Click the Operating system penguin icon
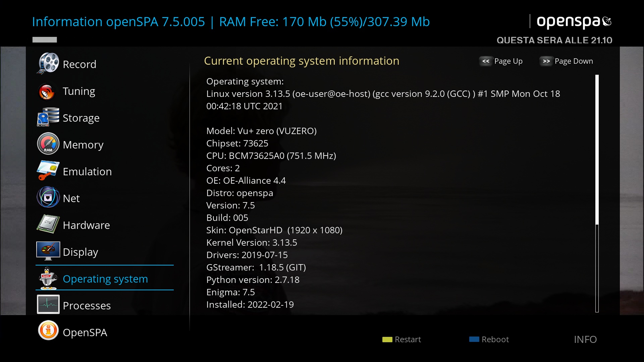This screenshot has width=644, height=362. click(x=48, y=278)
